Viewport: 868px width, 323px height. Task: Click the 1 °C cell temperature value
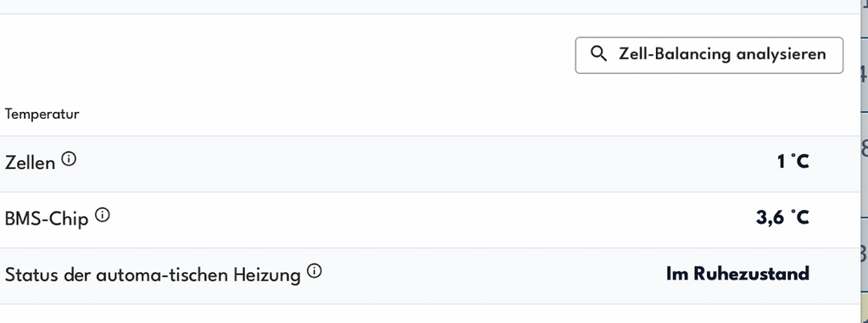793,162
